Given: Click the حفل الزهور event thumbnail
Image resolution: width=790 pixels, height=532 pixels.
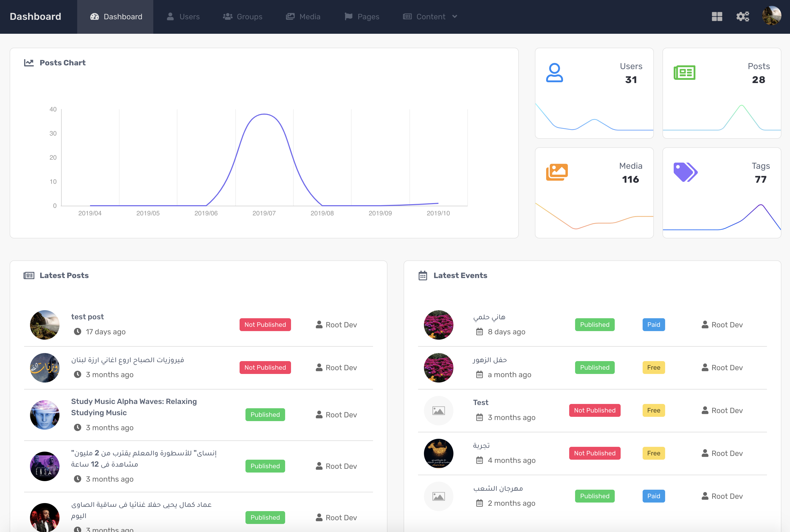Looking at the screenshot, I should [439, 368].
